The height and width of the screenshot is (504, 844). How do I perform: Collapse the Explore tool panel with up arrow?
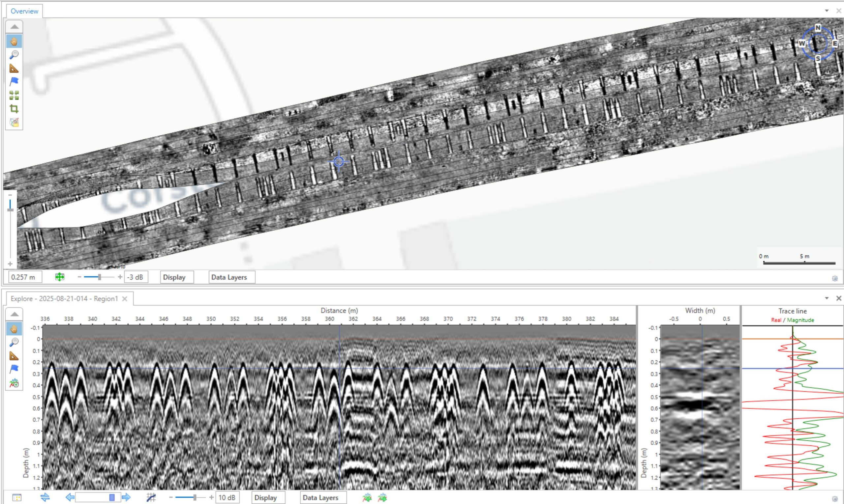pos(14,314)
